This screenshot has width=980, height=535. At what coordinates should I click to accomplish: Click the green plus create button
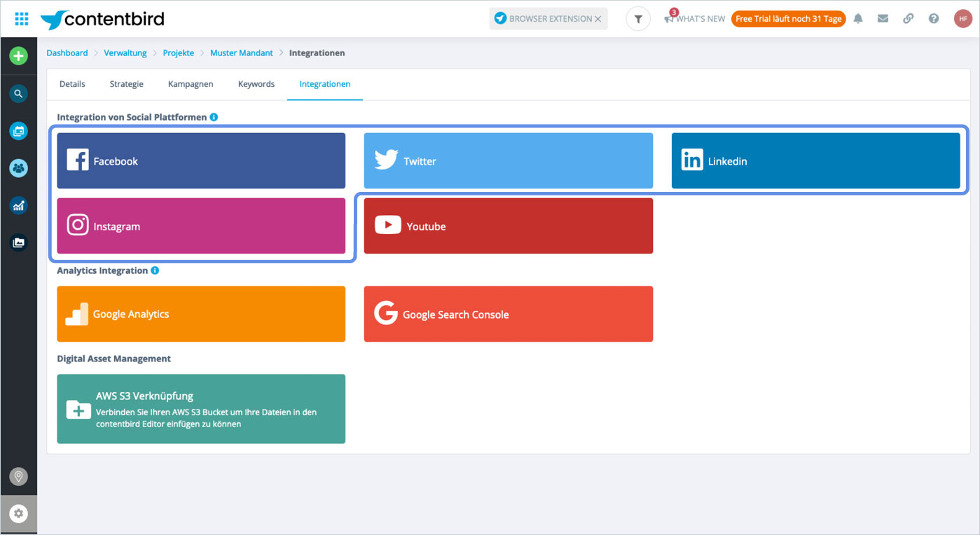click(x=19, y=56)
